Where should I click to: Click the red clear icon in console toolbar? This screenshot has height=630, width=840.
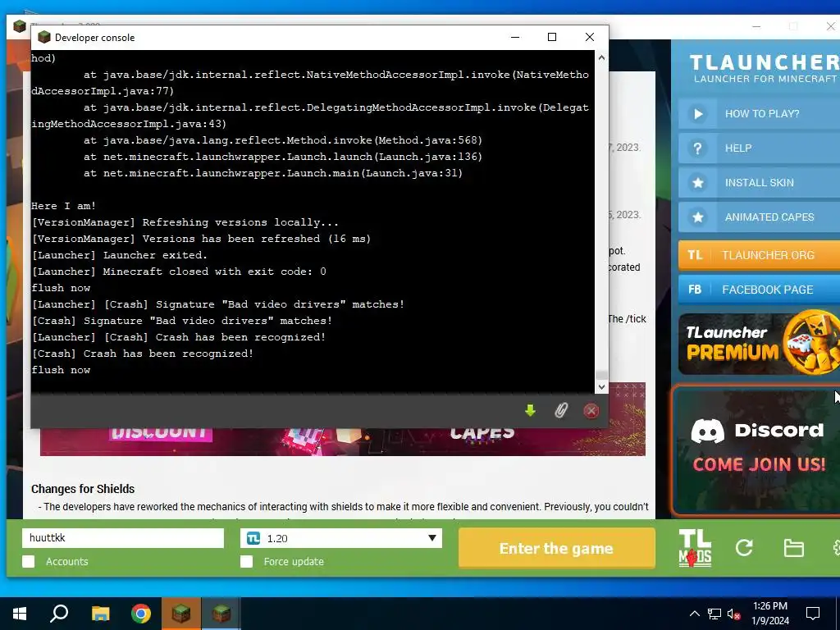pos(591,411)
